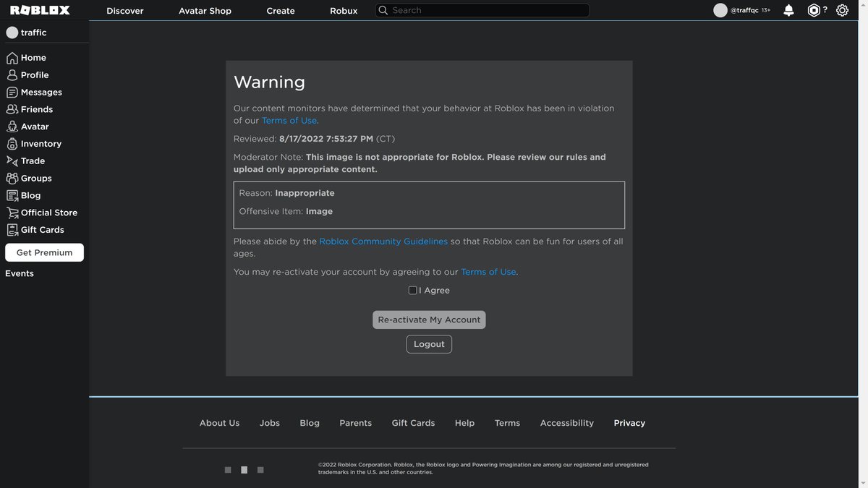Click the Gift Cards icon in sidebar
The height and width of the screenshot is (488, 868).
click(12, 230)
